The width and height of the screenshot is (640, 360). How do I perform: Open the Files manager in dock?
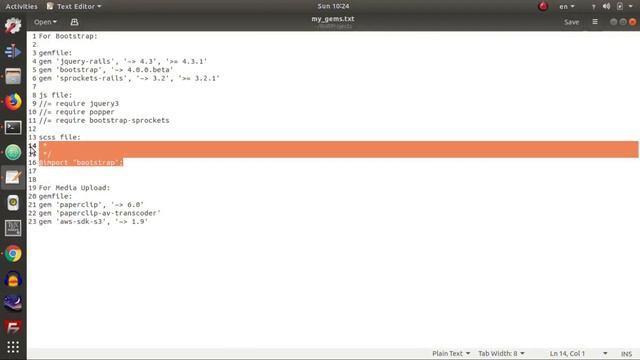[x=13, y=76]
